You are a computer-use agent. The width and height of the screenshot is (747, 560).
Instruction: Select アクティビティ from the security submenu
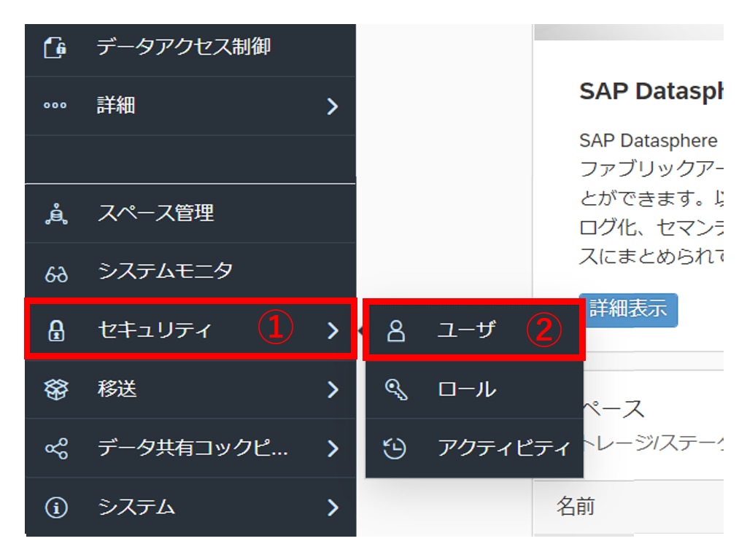[503, 448]
